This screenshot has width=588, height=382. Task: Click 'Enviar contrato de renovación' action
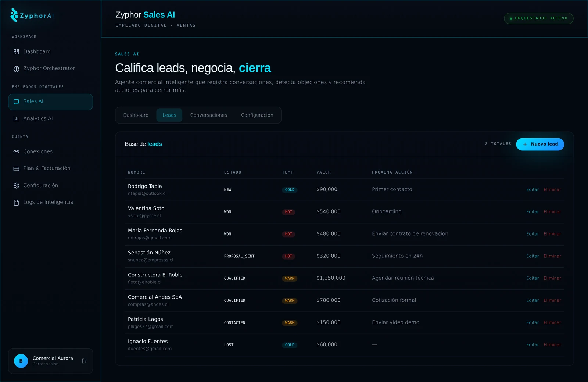(410, 234)
